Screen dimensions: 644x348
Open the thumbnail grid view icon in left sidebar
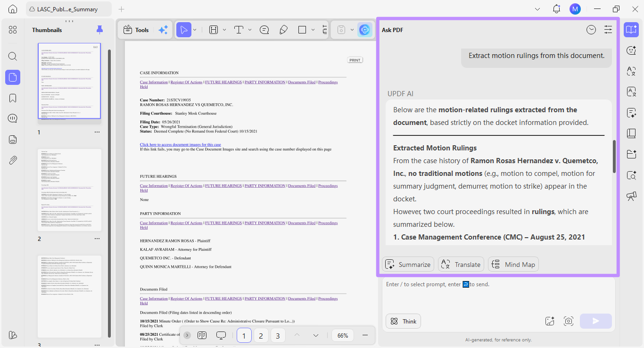13,30
